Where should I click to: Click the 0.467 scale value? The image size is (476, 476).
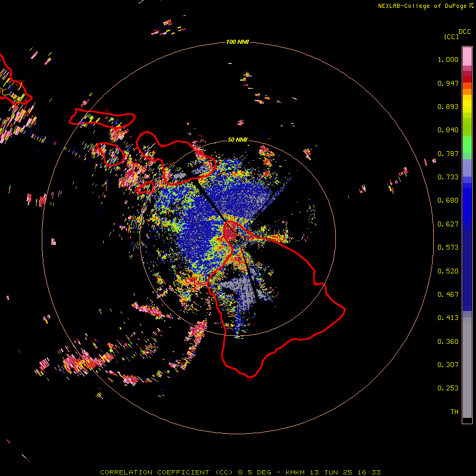(448, 295)
